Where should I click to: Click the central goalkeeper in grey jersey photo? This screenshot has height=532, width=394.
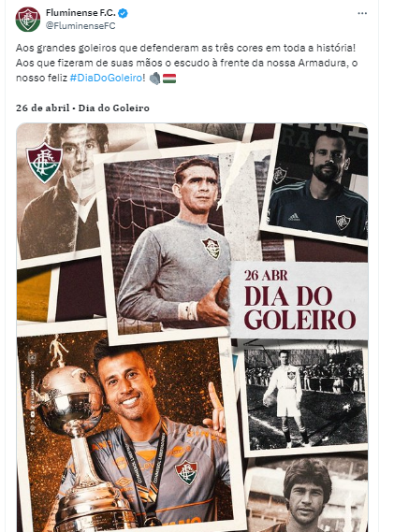[x=168, y=242]
